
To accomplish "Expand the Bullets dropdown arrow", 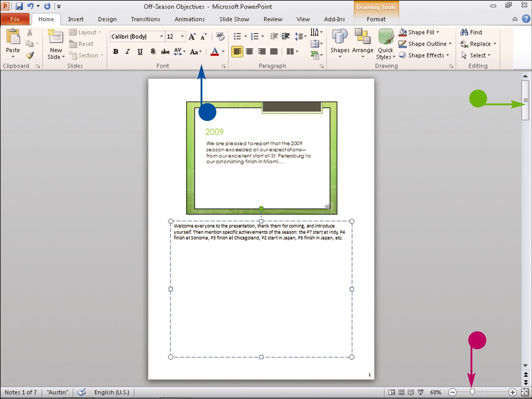I will (x=246, y=37).
